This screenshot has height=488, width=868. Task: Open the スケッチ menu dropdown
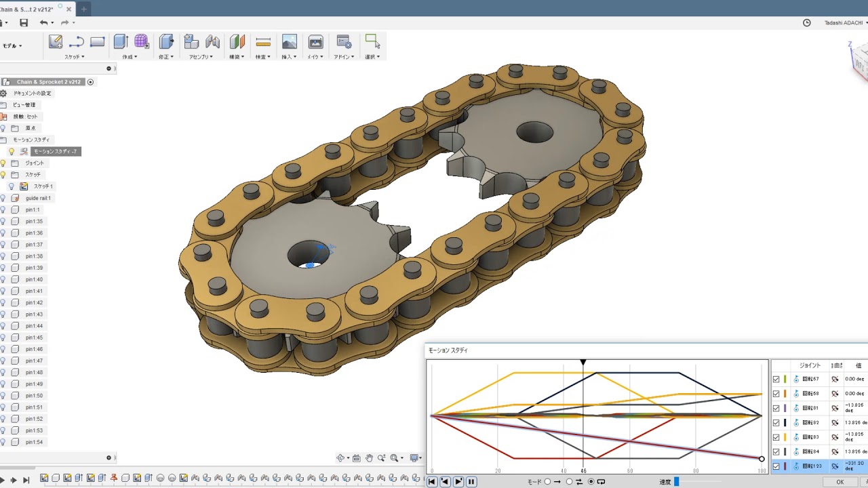click(x=75, y=57)
